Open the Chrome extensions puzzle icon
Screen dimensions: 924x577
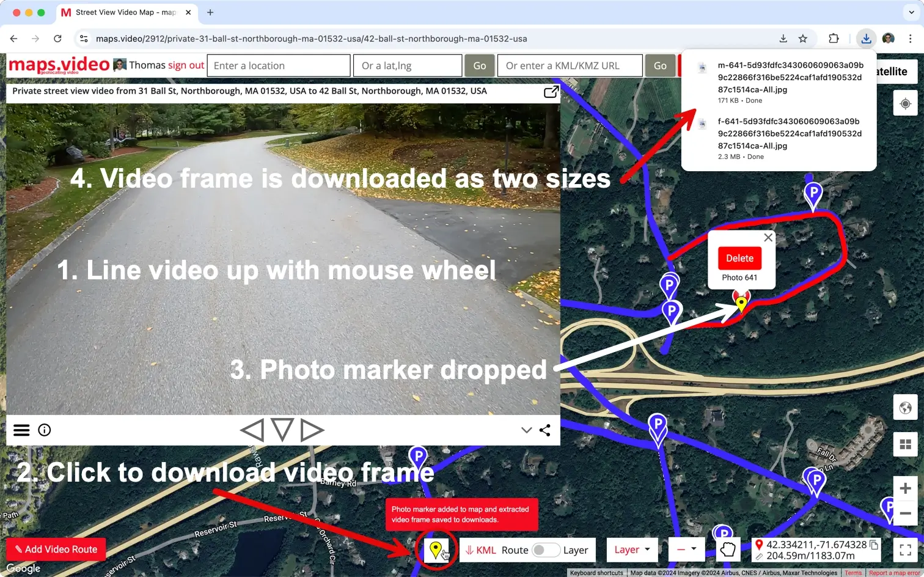(x=834, y=39)
